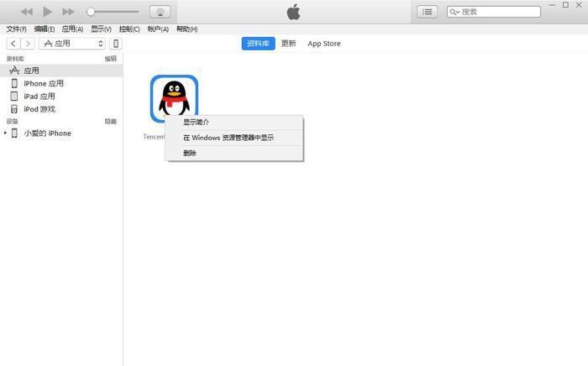Choose 删除 from the context menu

(x=234, y=153)
